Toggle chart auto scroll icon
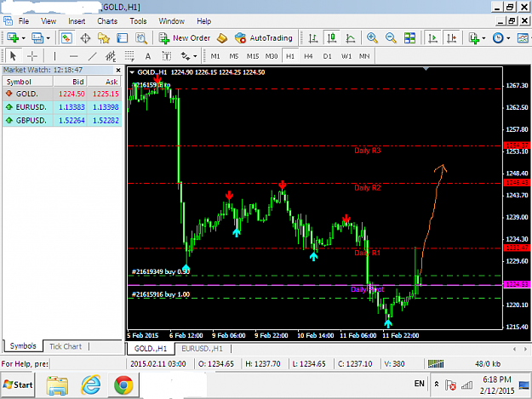The height and width of the screenshot is (399, 532). tap(432, 38)
